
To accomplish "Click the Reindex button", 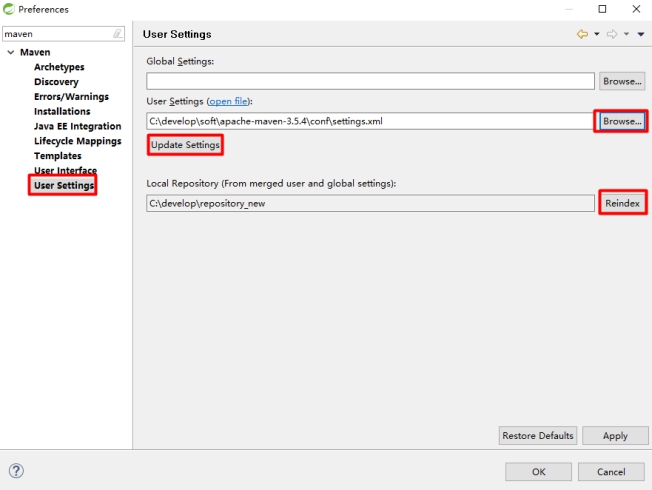I will [x=622, y=203].
